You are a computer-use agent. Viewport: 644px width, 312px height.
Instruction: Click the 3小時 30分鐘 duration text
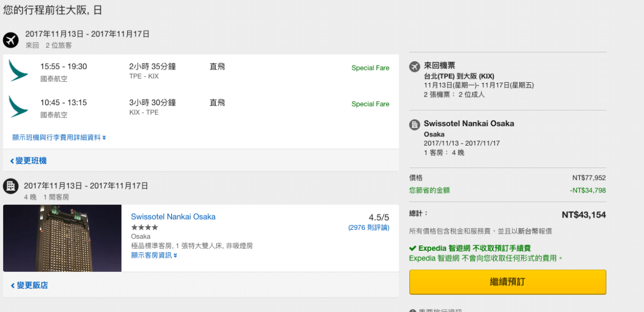pyautogui.click(x=152, y=103)
